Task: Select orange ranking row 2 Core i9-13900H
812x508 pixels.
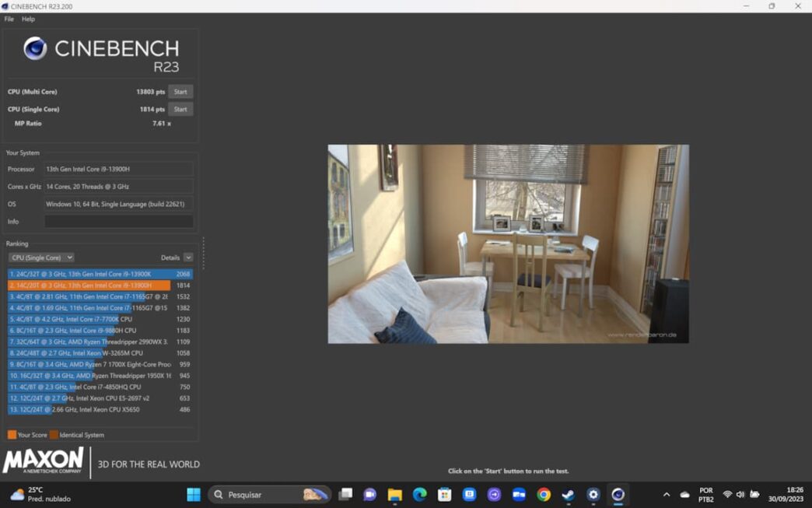Action: coord(100,286)
